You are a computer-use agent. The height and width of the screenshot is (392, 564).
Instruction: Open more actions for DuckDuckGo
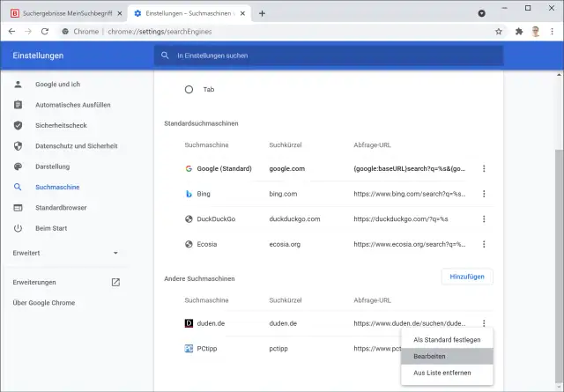(484, 218)
